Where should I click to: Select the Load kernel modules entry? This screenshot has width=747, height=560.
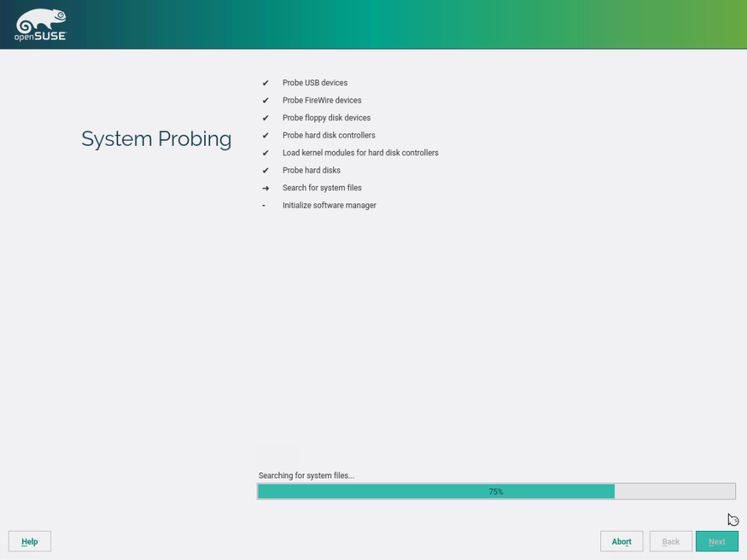coord(360,152)
